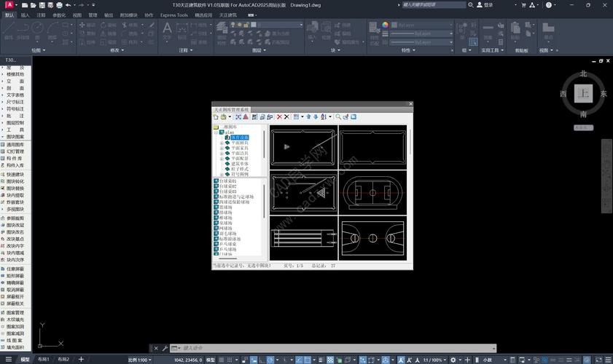Viewport: 613px width, 364px height.
Task: Open the 视图 ribbon tab
Action: pos(77,15)
